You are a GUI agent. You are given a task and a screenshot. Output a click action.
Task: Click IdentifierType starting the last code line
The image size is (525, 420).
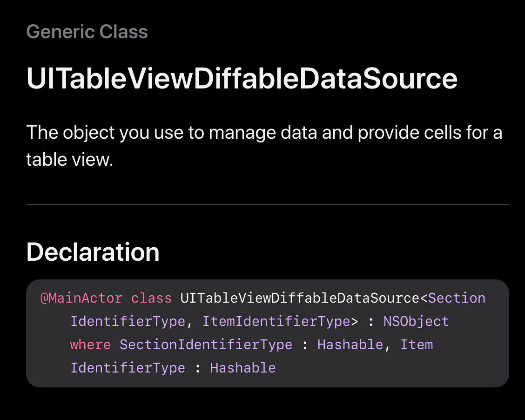(128, 368)
